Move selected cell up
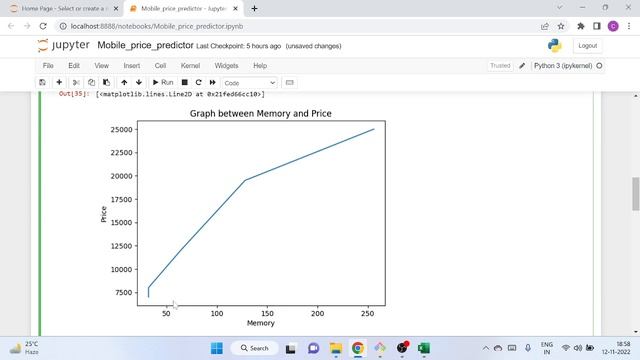The width and height of the screenshot is (640, 360). (x=124, y=82)
